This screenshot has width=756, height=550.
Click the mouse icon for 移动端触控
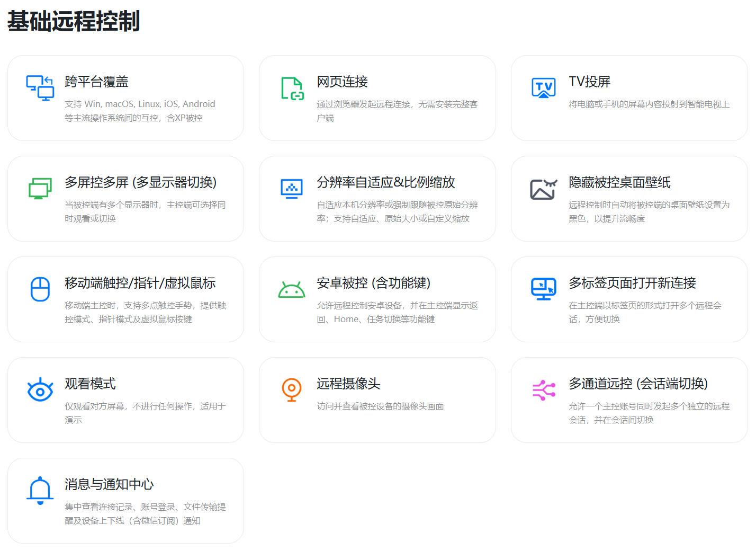(x=40, y=289)
